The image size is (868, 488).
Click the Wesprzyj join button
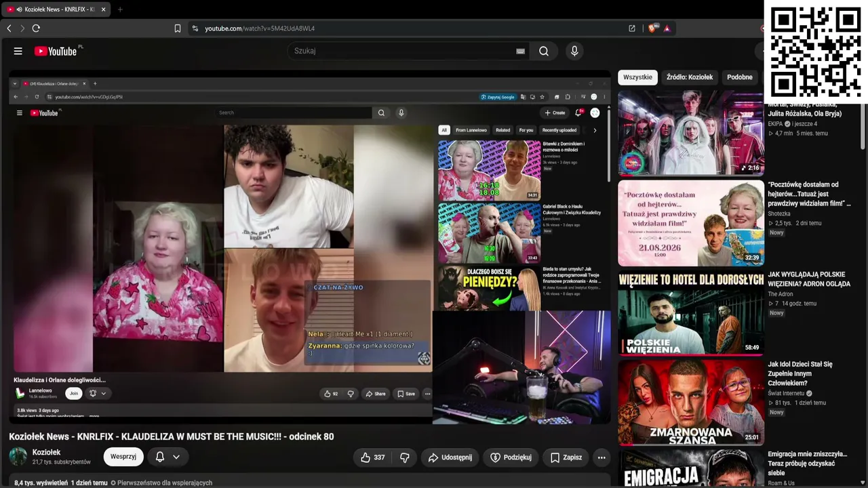123,457
